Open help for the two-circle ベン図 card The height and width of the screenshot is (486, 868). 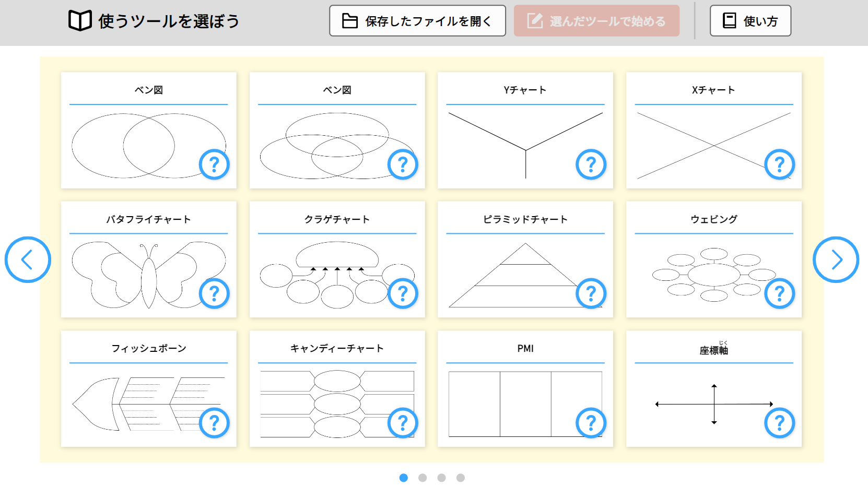214,164
